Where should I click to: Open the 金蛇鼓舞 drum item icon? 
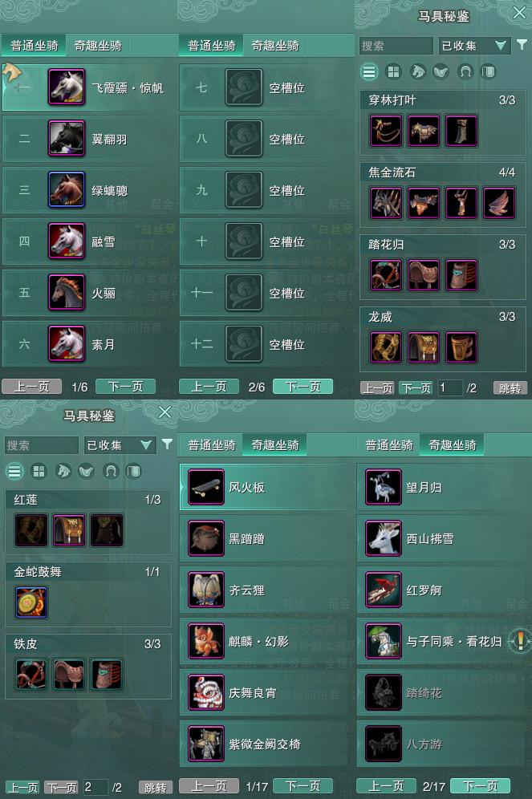pos(31,602)
